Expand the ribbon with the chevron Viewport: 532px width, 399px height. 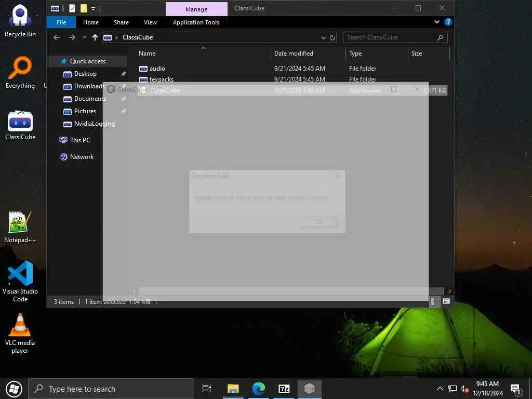[x=436, y=22]
